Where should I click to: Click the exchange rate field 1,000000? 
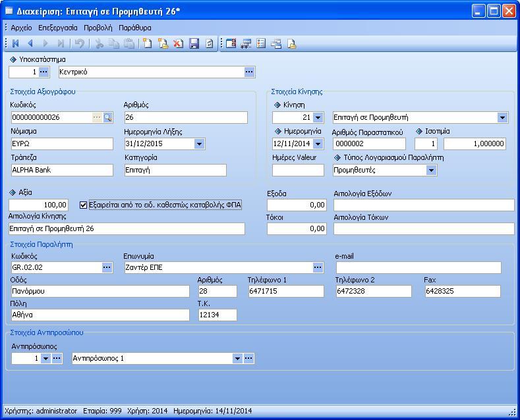(x=475, y=144)
